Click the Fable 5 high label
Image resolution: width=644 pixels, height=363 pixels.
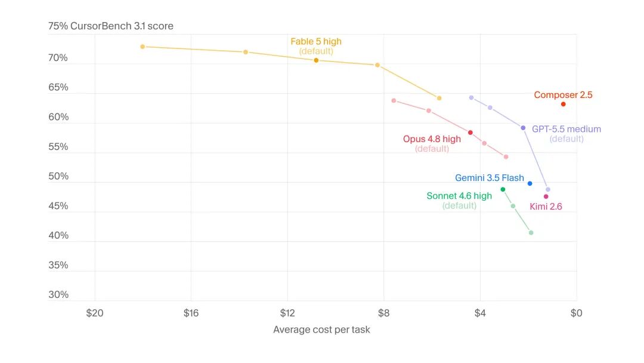point(316,42)
